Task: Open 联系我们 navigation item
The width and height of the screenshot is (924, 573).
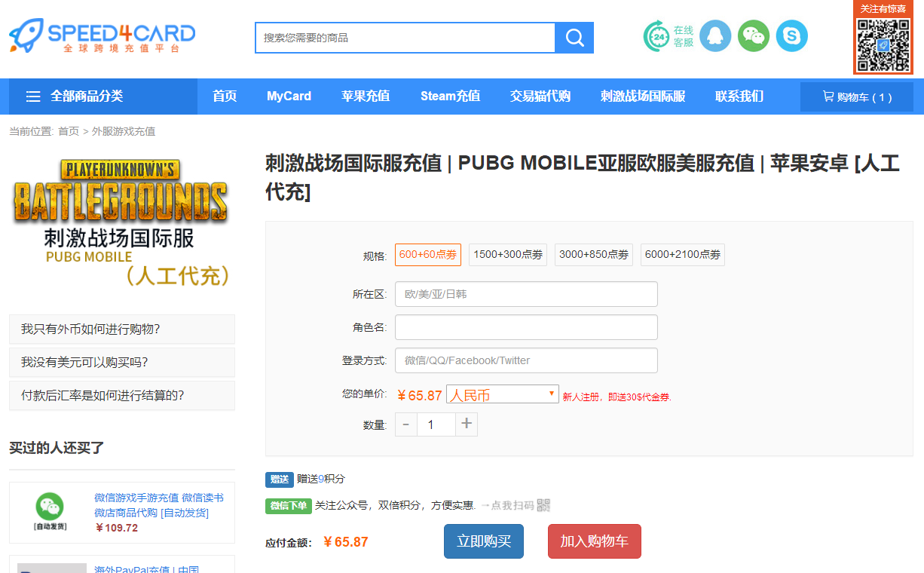Action: click(739, 97)
